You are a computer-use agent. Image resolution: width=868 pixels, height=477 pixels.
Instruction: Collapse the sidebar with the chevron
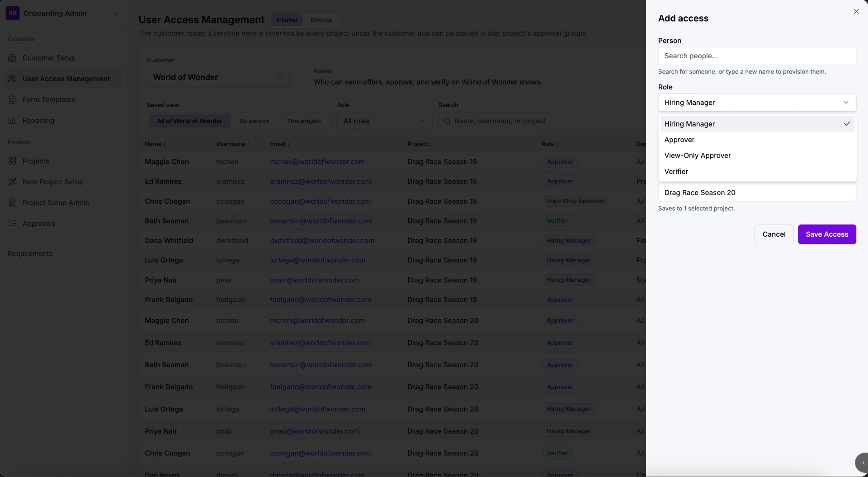click(116, 14)
